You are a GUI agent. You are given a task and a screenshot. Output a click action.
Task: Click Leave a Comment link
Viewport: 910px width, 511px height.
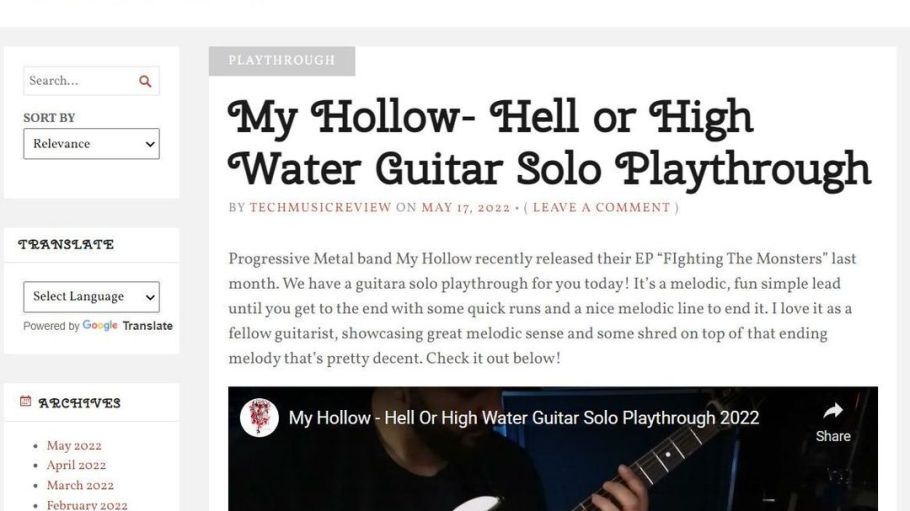tap(601, 208)
